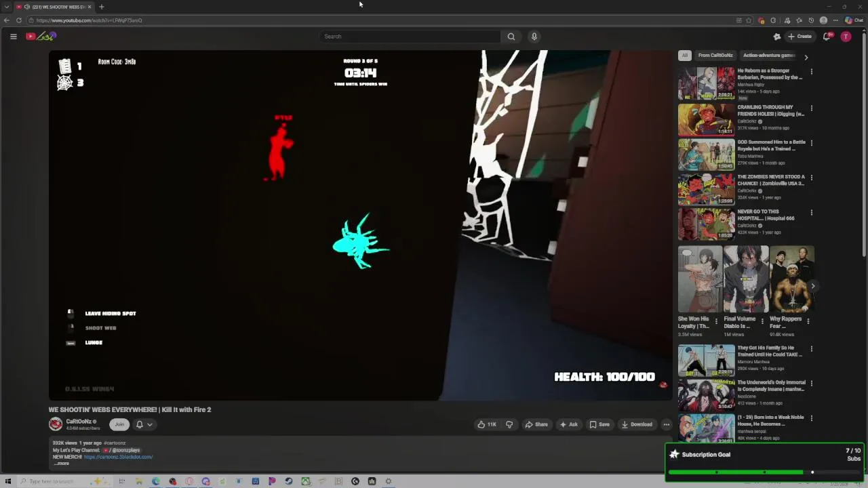Open the tab search dropdown
The height and width of the screenshot is (488, 868).
(6, 7)
